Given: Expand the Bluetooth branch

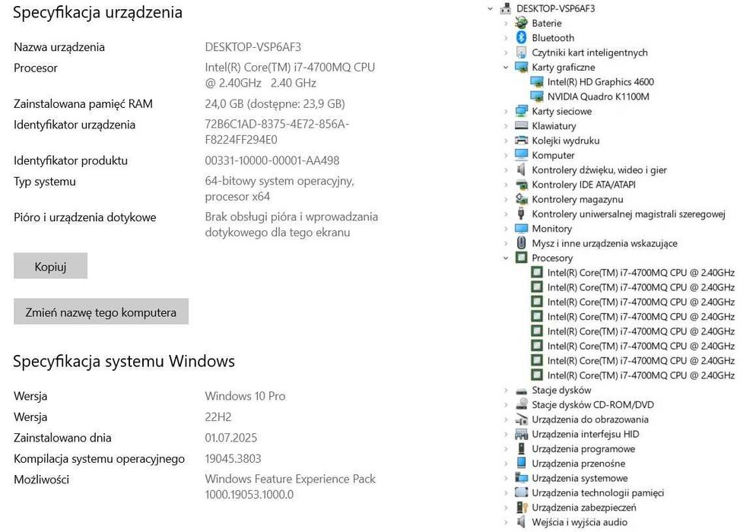Looking at the screenshot, I should pos(505,37).
